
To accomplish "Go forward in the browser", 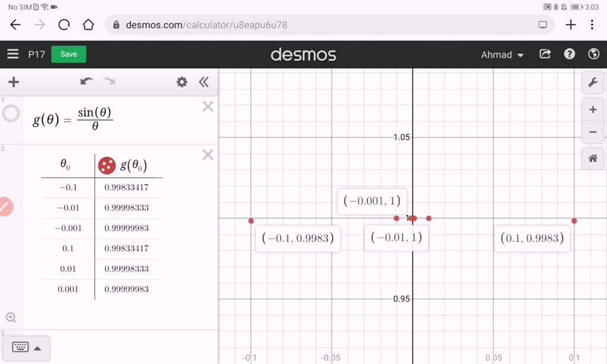I will (40, 25).
